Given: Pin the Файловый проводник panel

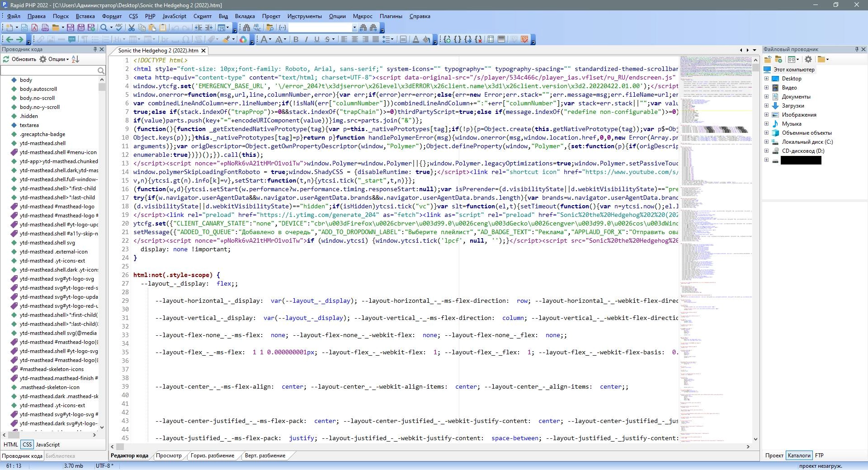Looking at the screenshot, I should point(857,49).
